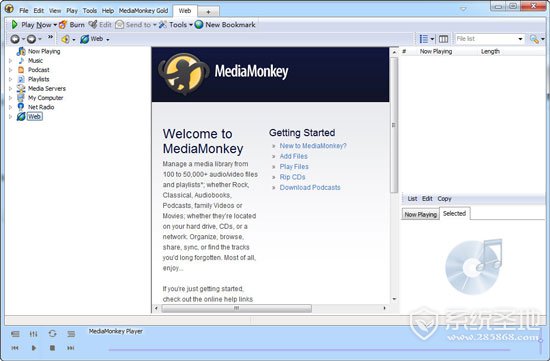
Task: Click the List menu in Now Playing panel
Action: point(412,199)
